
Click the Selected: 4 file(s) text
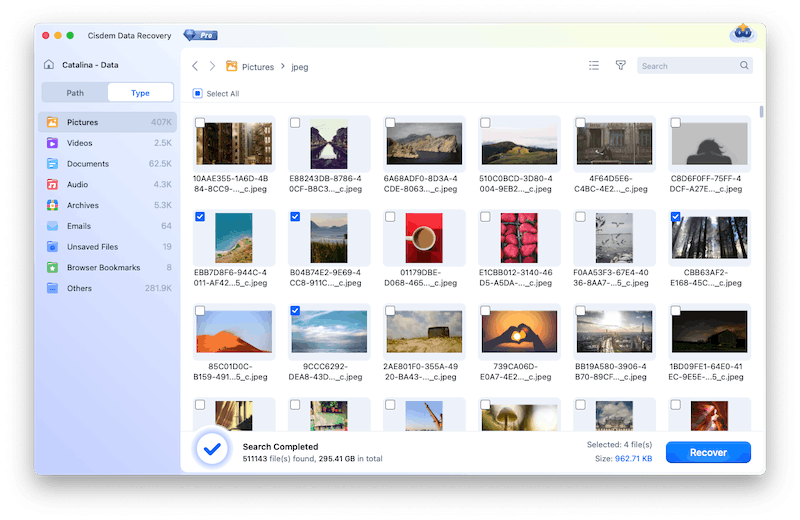pyautogui.click(x=619, y=444)
